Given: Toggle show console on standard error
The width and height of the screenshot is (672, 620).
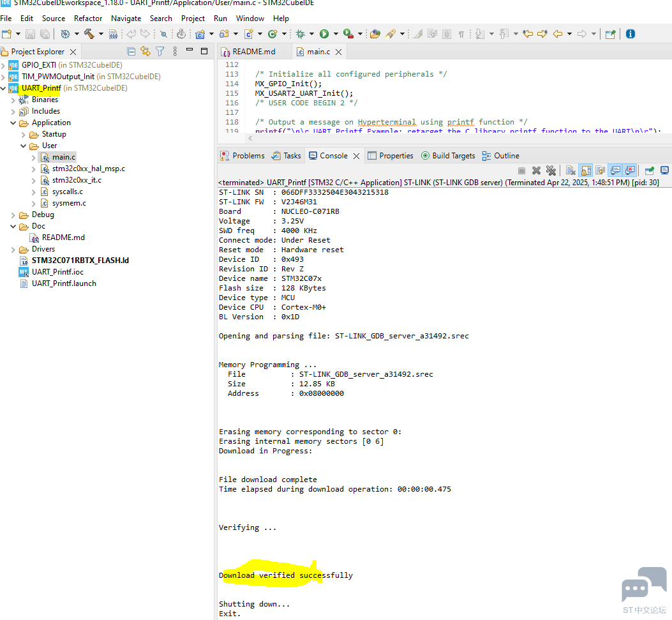Looking at the screenshot, I should point(630,170).
